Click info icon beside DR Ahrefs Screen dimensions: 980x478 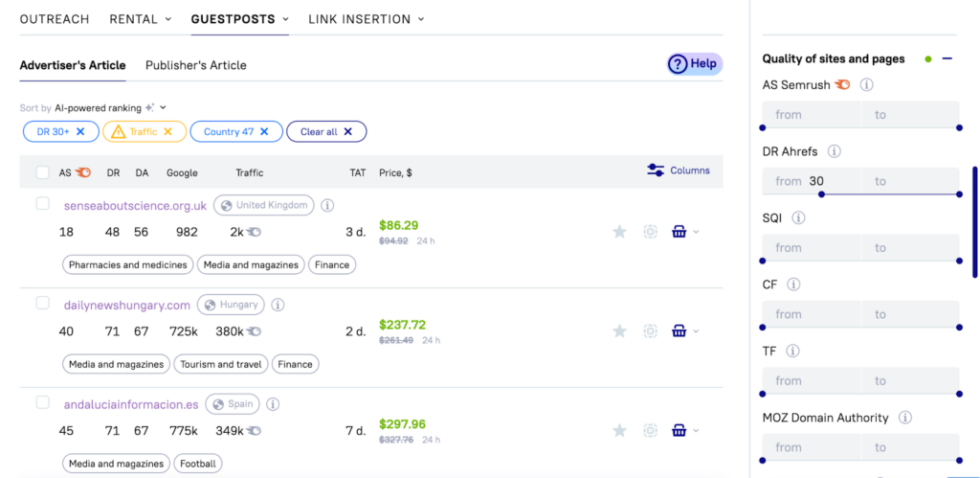pos(834,151)
